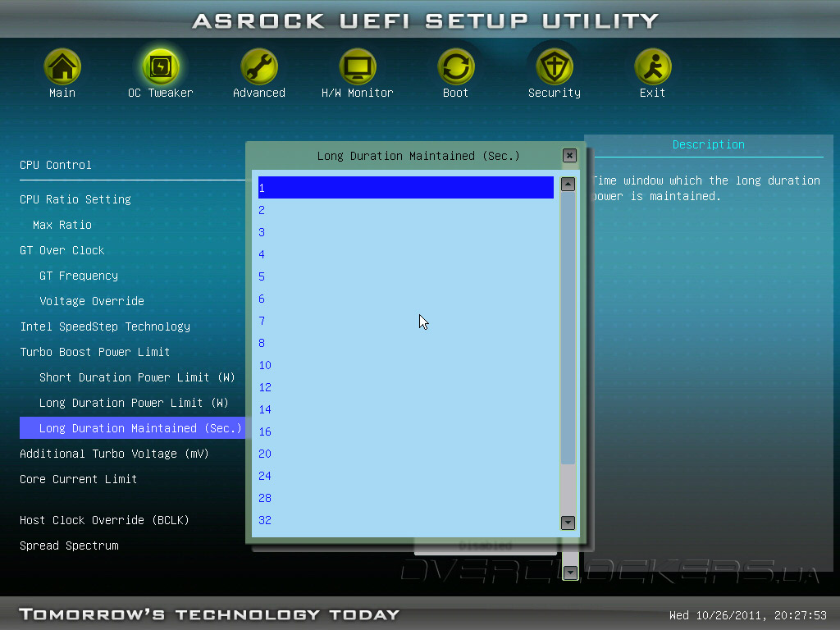The width and height of the screenshot is (840, 630).
Task: Select the Max Ratio entry
Action: (62, 225)
